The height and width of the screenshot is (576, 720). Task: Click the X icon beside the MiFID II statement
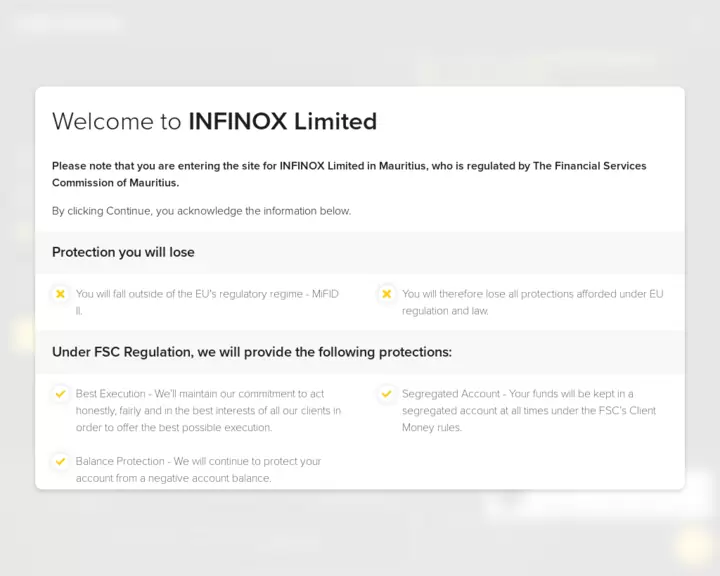point(60,294)
